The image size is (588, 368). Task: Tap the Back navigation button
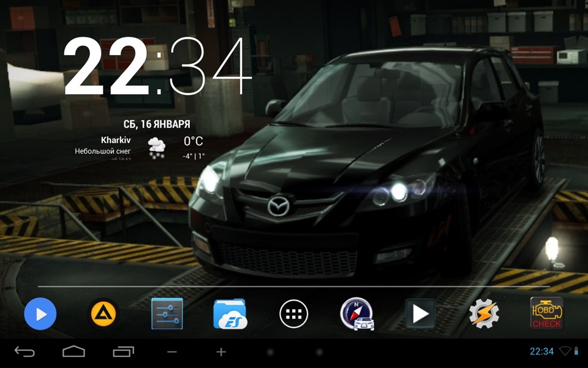pos(24,352)
